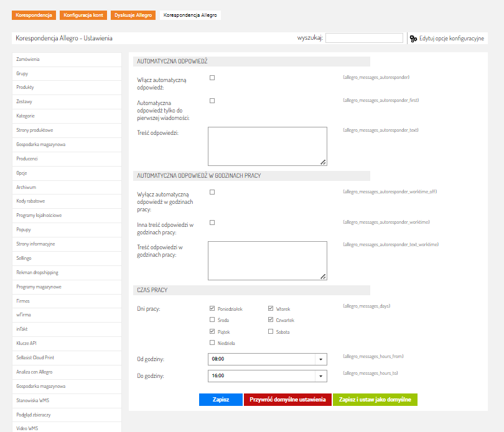Uncheck the Poniedziałek workday checkbox

(x=212, y=308)
